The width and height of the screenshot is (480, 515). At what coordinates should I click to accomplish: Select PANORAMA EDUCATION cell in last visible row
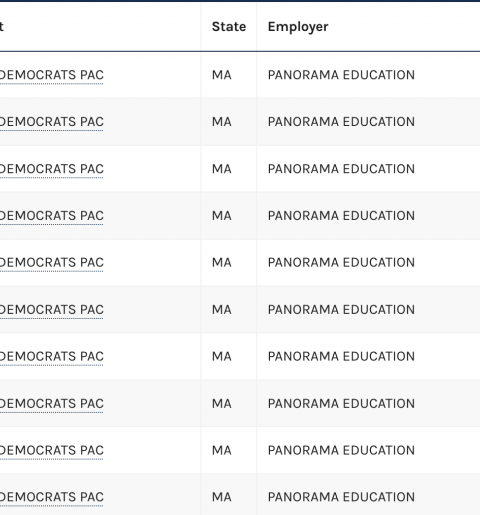[341, 497]
